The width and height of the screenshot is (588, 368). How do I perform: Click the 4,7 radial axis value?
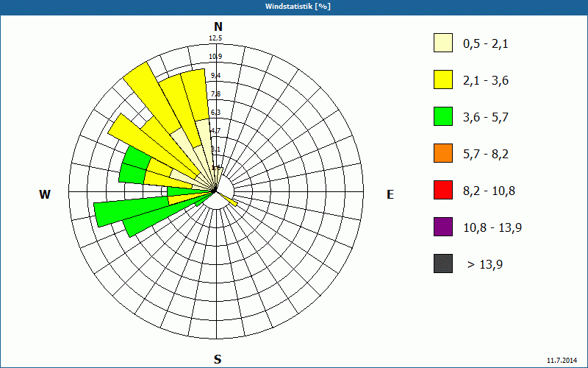pos(215,131)
